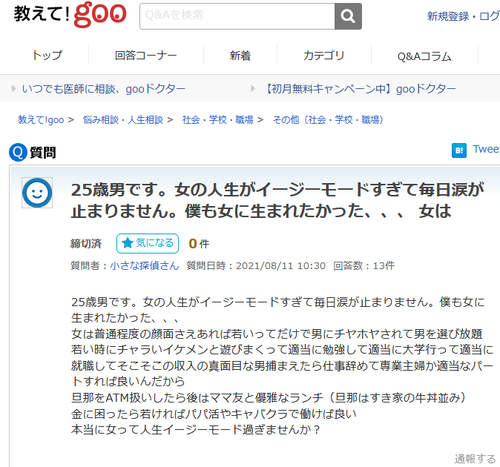Open the 回答コーナー tab
The width and height of the screenshot is (500, 467).
point(146,55)
